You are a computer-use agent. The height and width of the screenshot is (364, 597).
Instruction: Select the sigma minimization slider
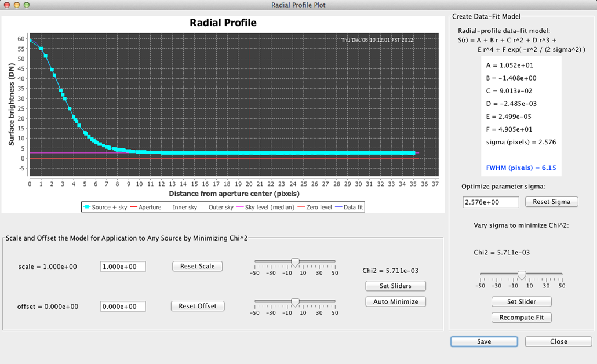tap(521, 275)
